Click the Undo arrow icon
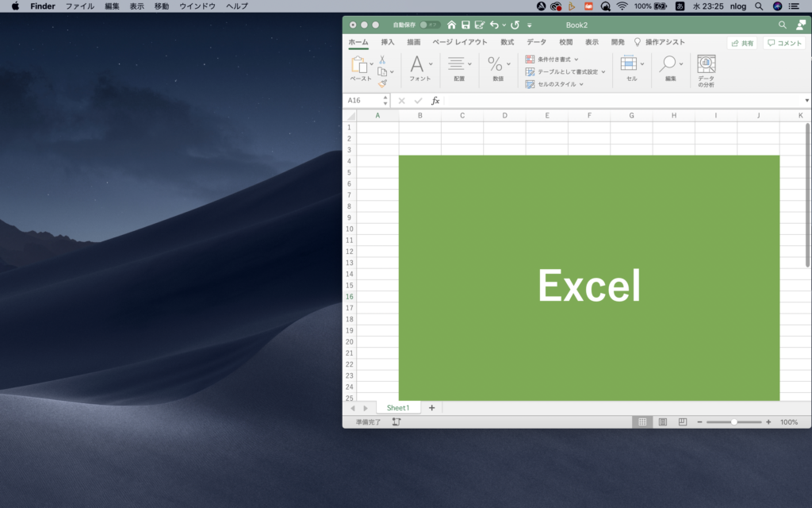The image size is (812, 508). tap(494, 25)
